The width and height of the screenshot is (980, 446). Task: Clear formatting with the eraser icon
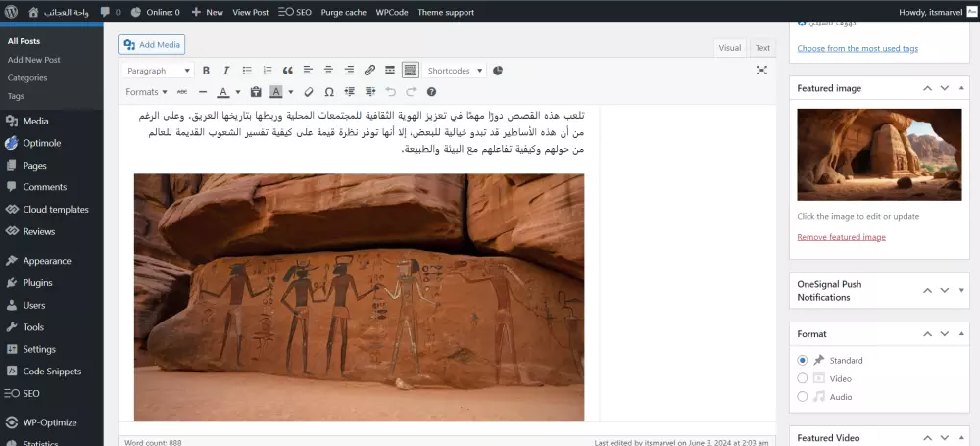(309, 92)
